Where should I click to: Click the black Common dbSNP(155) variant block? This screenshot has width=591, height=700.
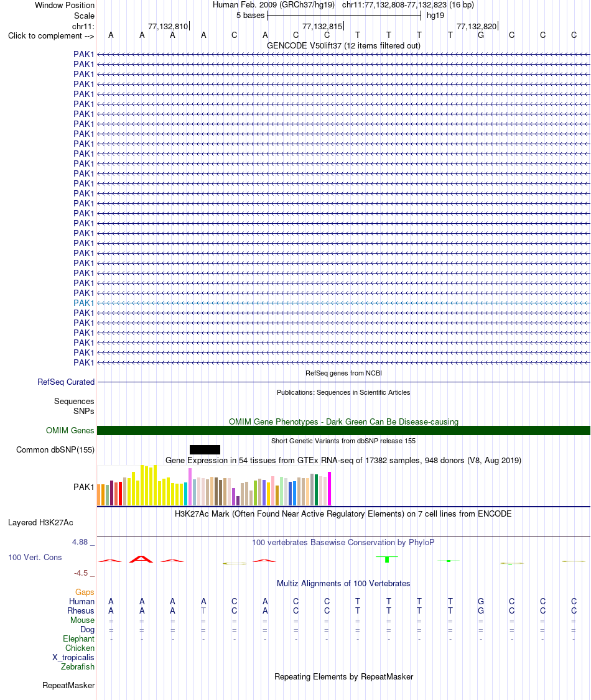coord(205,449)
